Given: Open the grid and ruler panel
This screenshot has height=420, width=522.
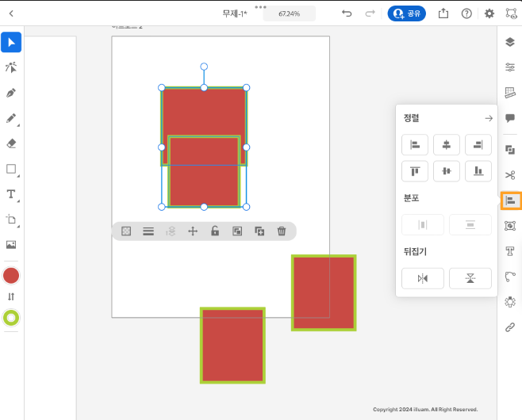Looking at the screenshot, I should pos(509,93).
